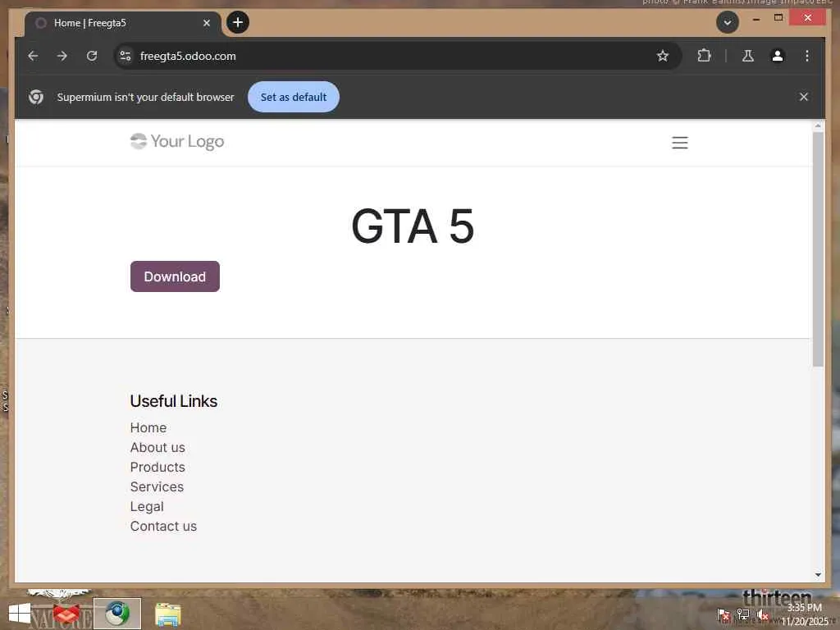Open the Action Center flag tray icon
Image resolution: width=840 pixels, height=630 pixels.
(723, 614)
